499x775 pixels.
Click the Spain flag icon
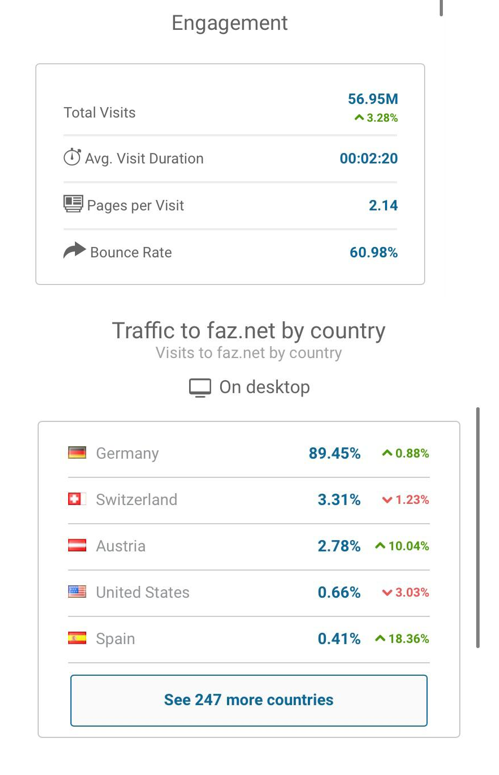(x=77, y=638)
